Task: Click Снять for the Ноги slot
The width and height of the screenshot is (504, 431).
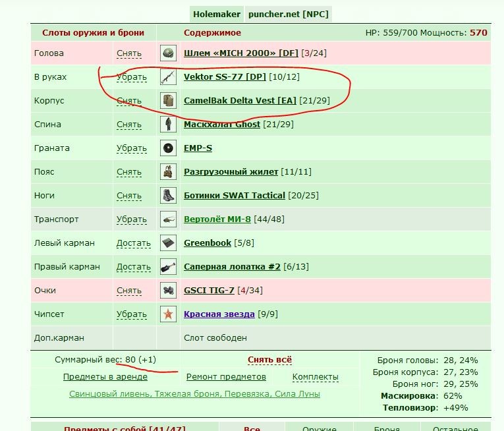Action: (x=129, y=196)
